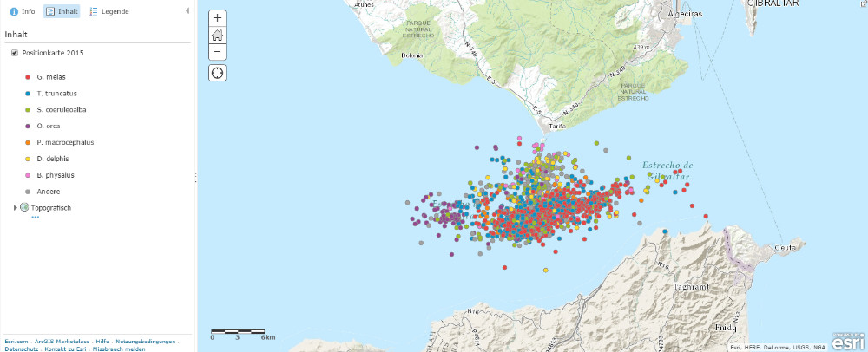The image size is (868, 352).
Task: Open the Hilfe link
Action: pyautogui.click(x=102, y=342)
